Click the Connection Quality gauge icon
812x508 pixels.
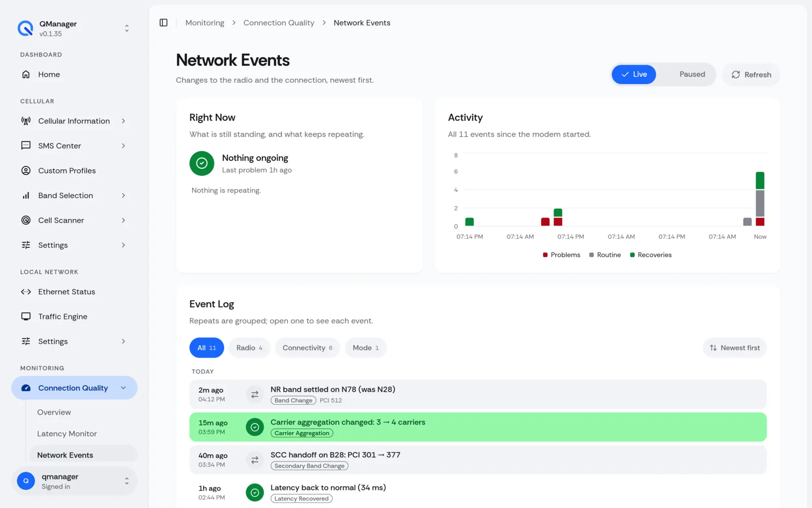[x=26, y=388]
